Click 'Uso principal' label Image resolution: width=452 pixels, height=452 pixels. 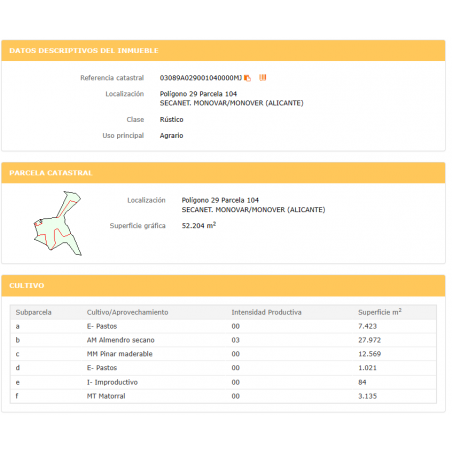click(123, 136)
